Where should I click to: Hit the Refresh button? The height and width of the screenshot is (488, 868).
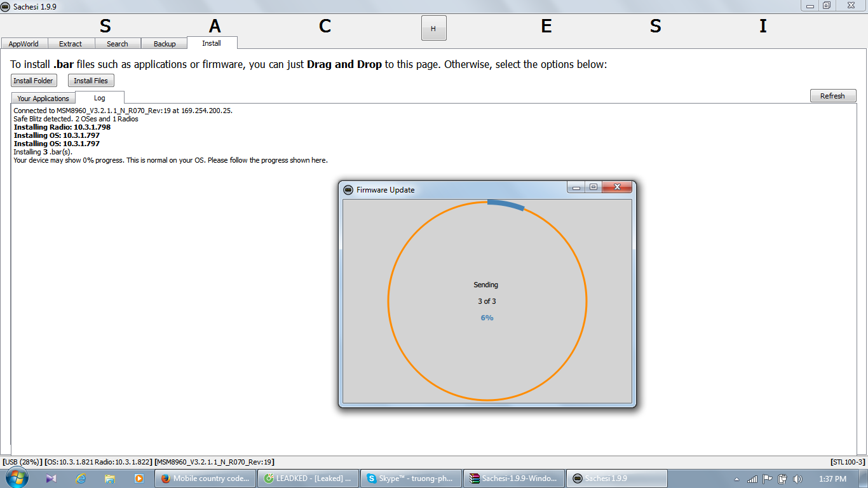pos(832,96)
